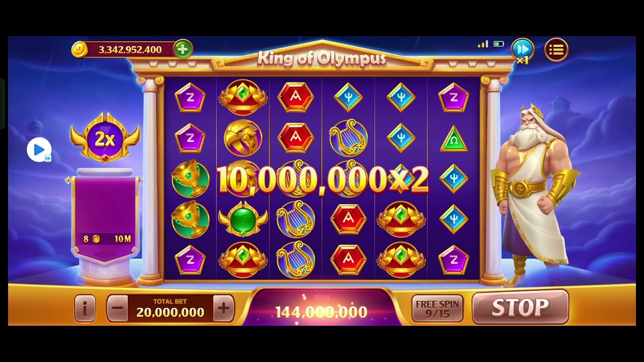Image resolution: width=644 pixels, height=362 pixels.
Task: Click the white floating play bubble
Action: (39, 150)
